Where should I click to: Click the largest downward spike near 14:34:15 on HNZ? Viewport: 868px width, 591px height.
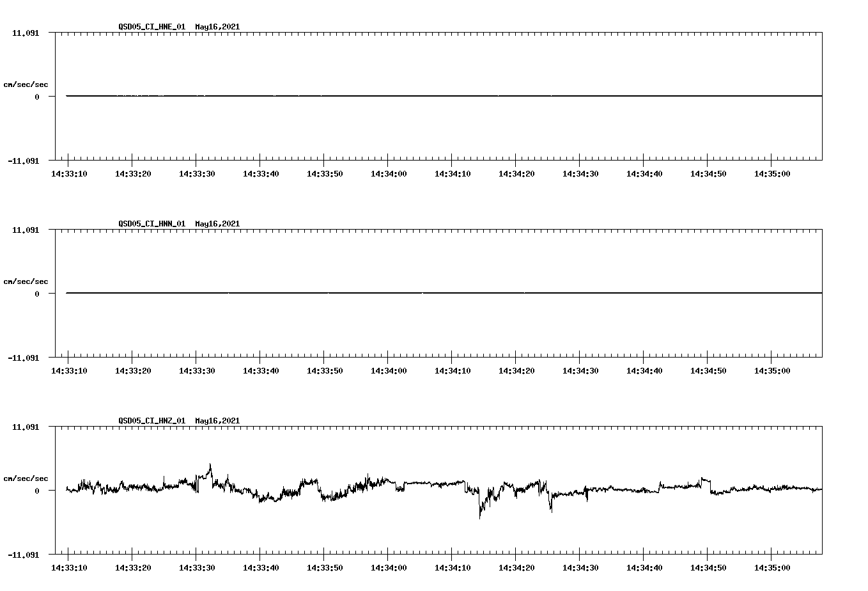click(x=481, y=515)
